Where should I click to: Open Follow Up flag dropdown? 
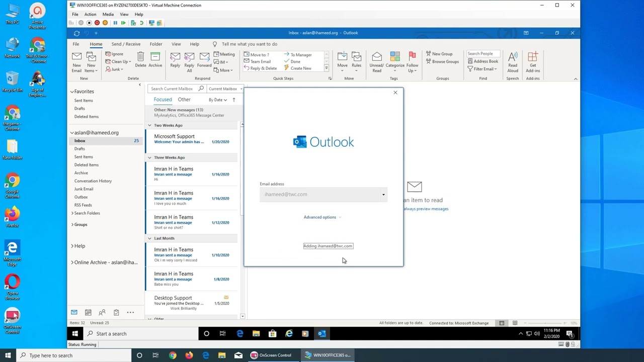[412, 62]
